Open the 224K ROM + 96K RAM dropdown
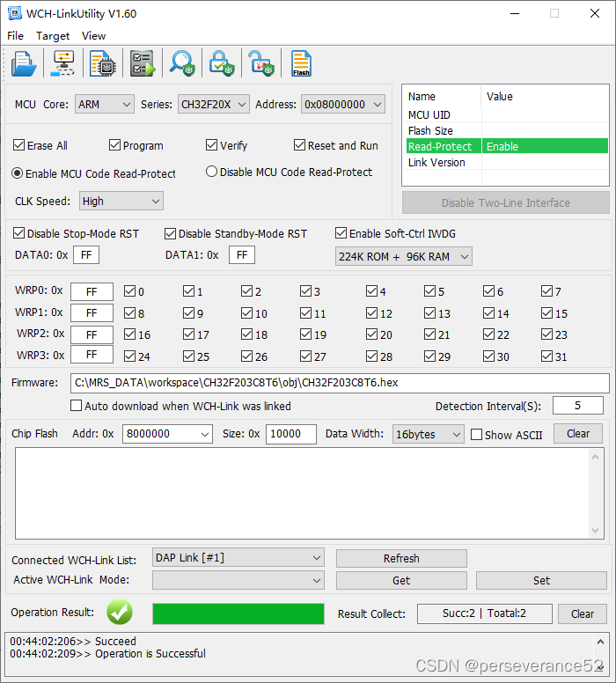The width and height of the screenshot is (616, 683). (403, 256)
